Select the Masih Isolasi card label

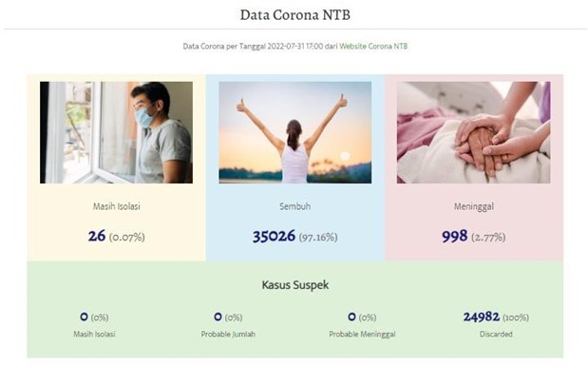click(x=116, y=206)
